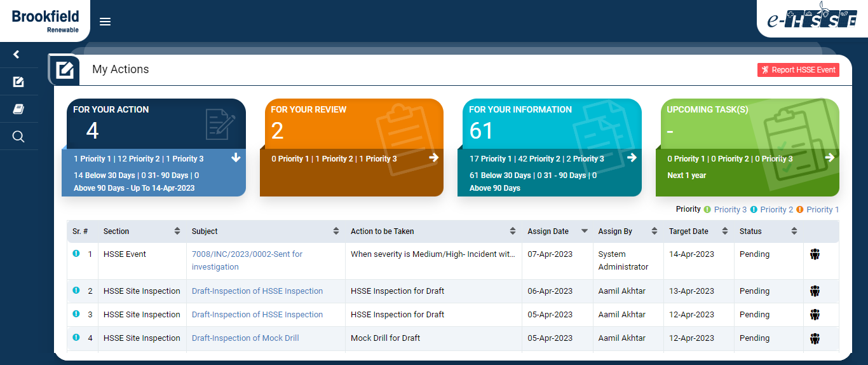The height and width of the screenshot is (365, 868).
Task: Click the Priority 1 legend label
Action: (x=823, y=209)
